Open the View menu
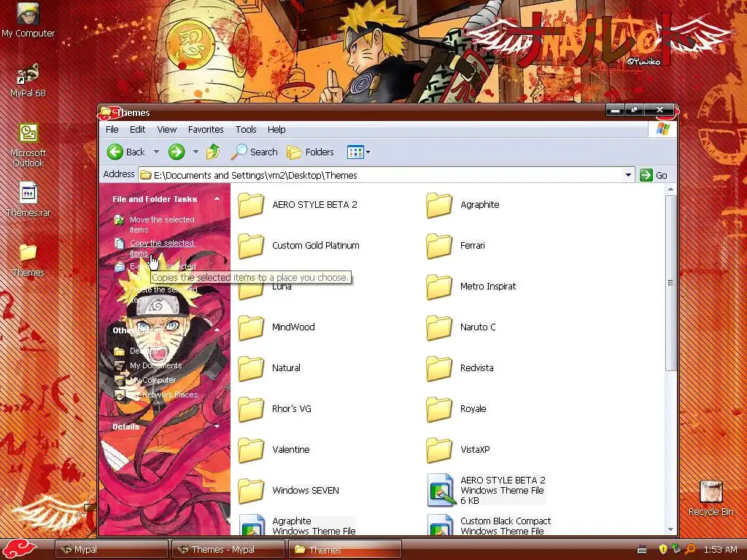The height and width of the screenshot is (560, 747). tap(167, 130)
